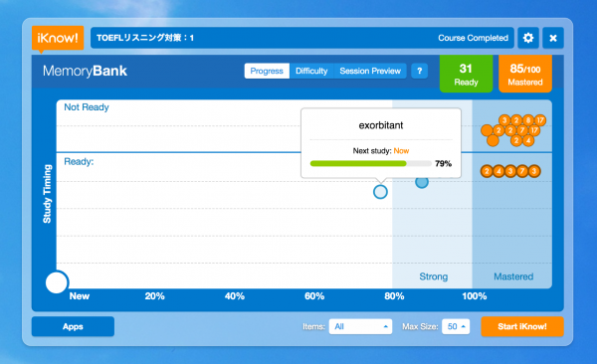Switch to the Difficulty tab
597x364 pixels.
tap(311, 72)
